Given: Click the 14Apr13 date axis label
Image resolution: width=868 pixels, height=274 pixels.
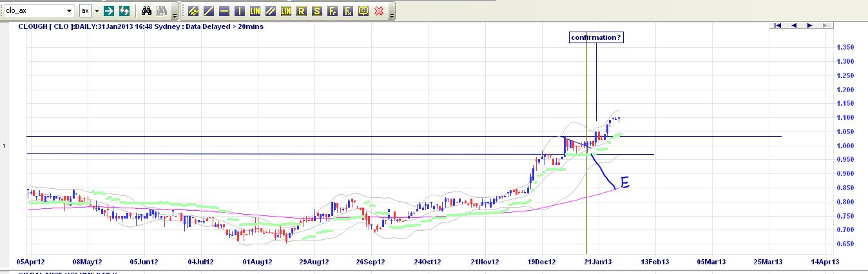Looking at the screenshot, I should [825, 262].
